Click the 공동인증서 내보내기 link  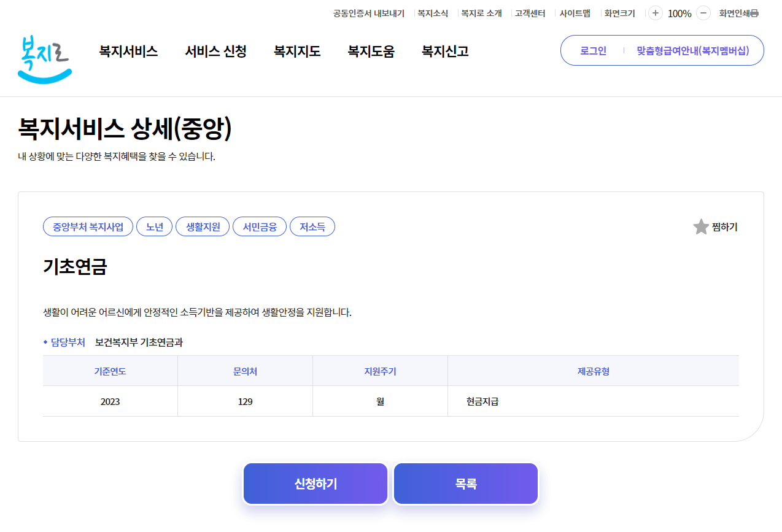point(368,12)
